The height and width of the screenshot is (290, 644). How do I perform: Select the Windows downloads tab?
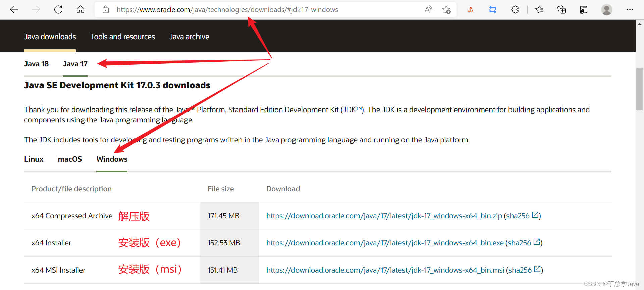click(112, 159)
